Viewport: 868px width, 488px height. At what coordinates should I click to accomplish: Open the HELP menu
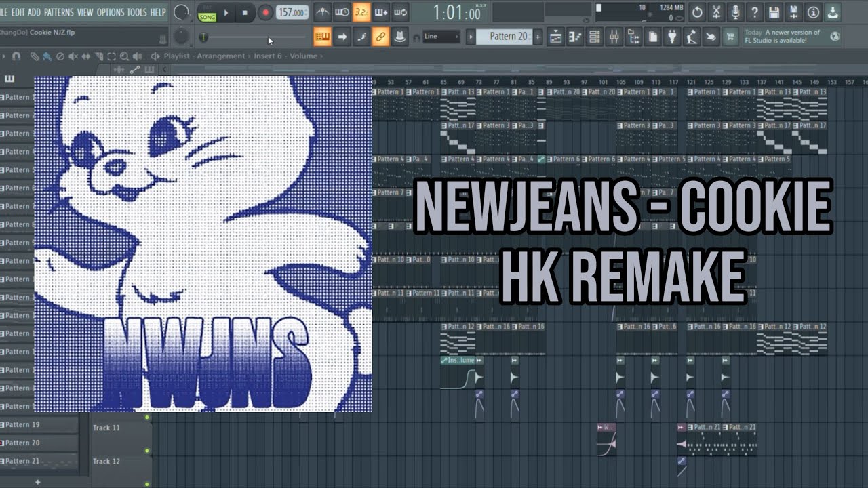coord(157,12)
